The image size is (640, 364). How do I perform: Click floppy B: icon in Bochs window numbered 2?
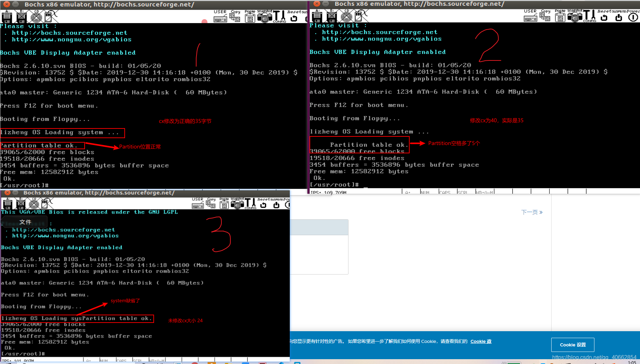[332, 16]
